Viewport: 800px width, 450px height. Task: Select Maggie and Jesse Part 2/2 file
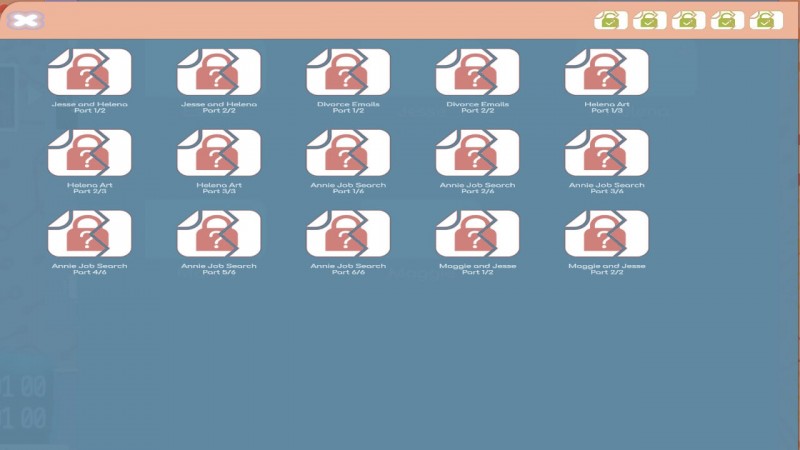606,234
